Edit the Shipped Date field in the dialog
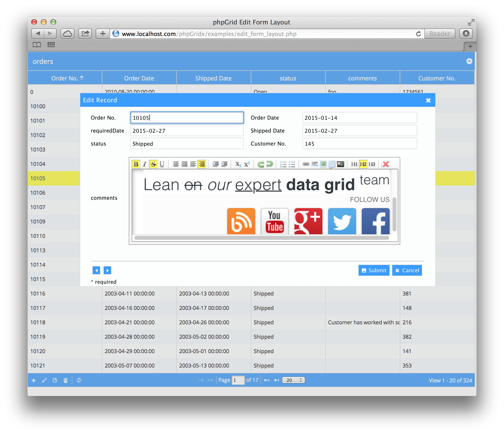The height and width of the screenshot is (434, 504). click(360, 131)
